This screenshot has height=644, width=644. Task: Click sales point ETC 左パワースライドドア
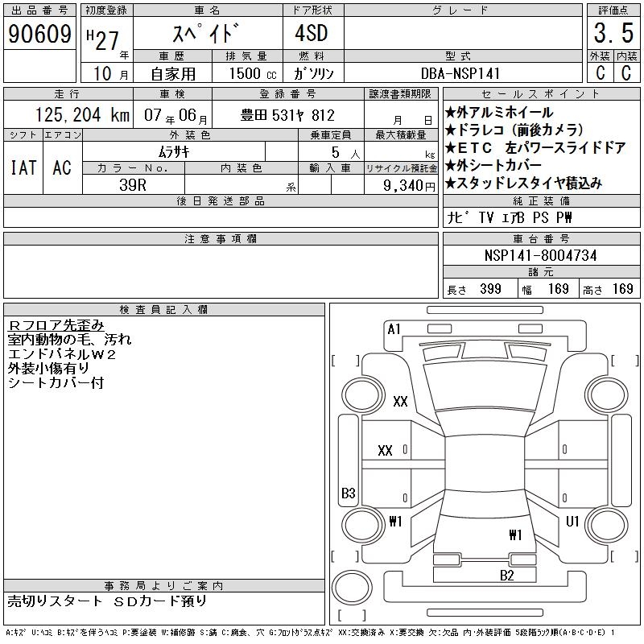pos(535,147)
